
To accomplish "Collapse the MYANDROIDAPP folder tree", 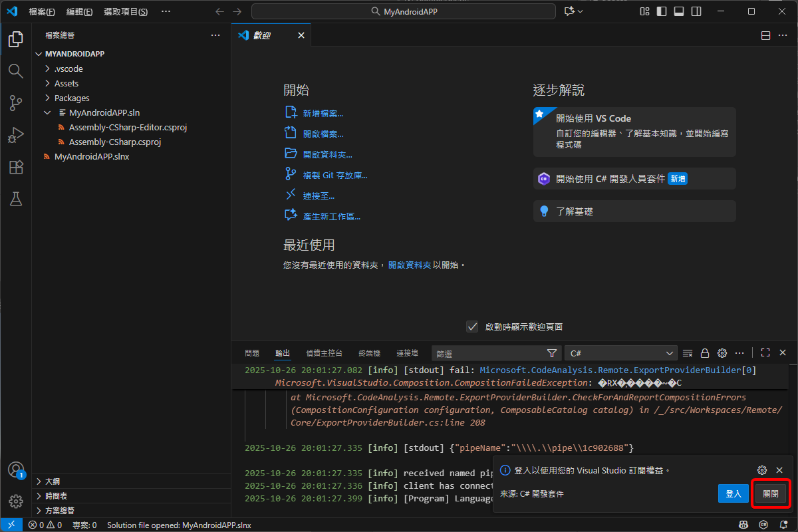I will coord(39,53).
